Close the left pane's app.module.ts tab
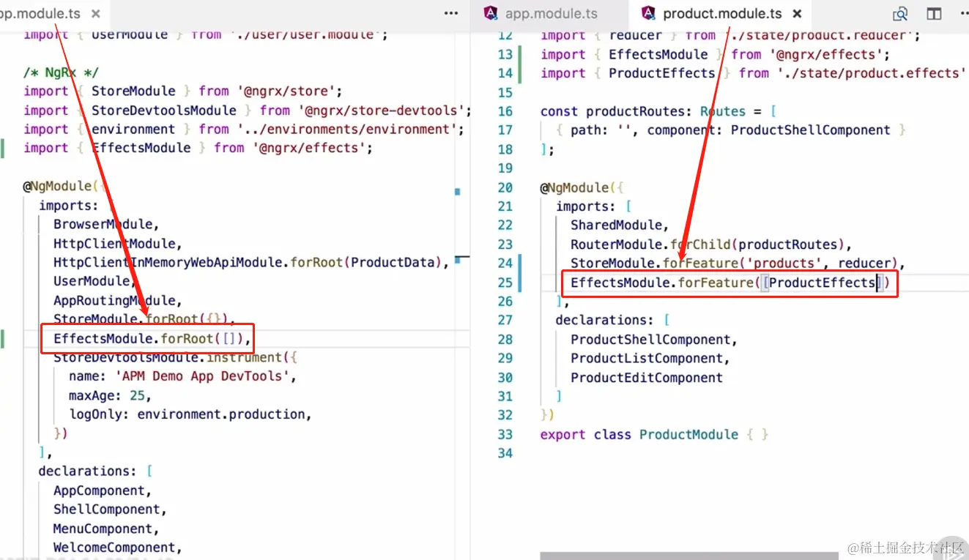Screen dimensions: 969x560 point(97,14)
